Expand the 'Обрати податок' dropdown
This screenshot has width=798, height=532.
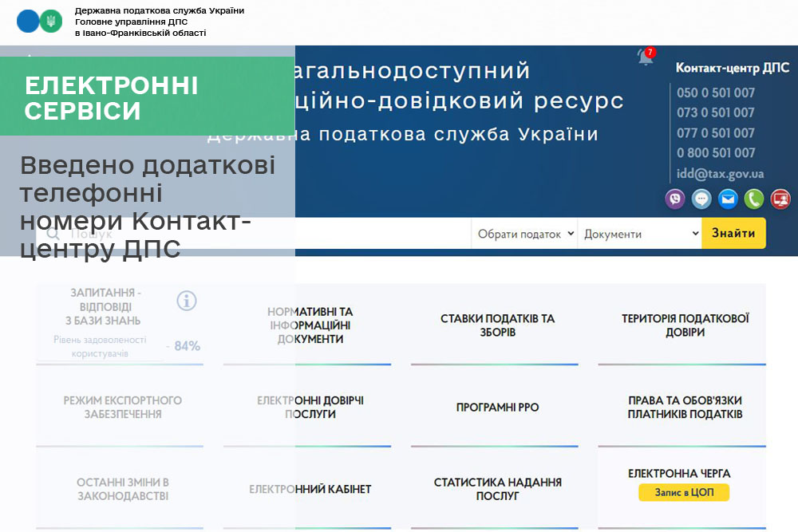click(x=524, y=234)
